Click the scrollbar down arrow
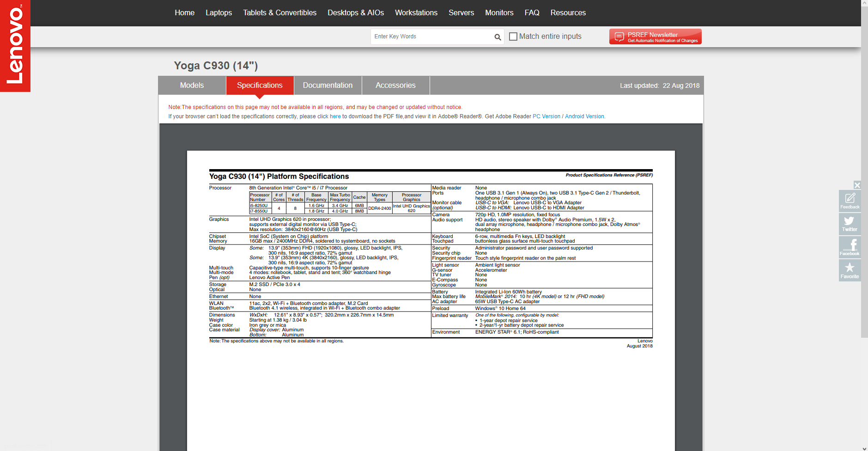The height and width of the screenshot is (451, 868). 864,448
